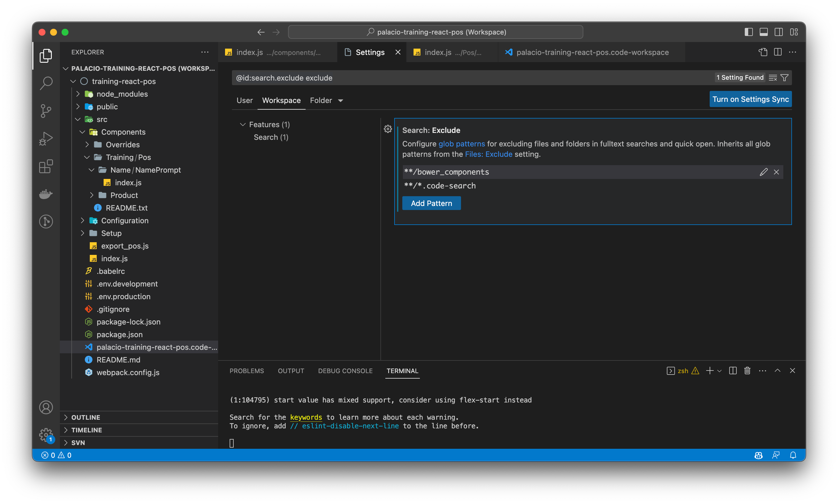The image size is (838, 504).
Task: Select the Workspace settings tab
Action: pos(281,100)
